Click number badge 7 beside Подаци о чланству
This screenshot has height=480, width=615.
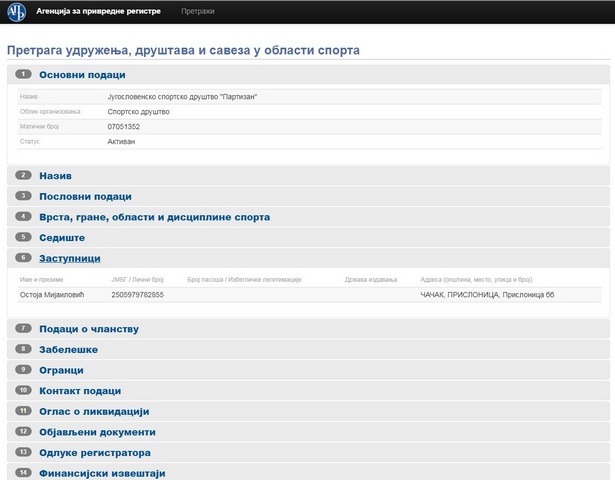coord(24,328)
